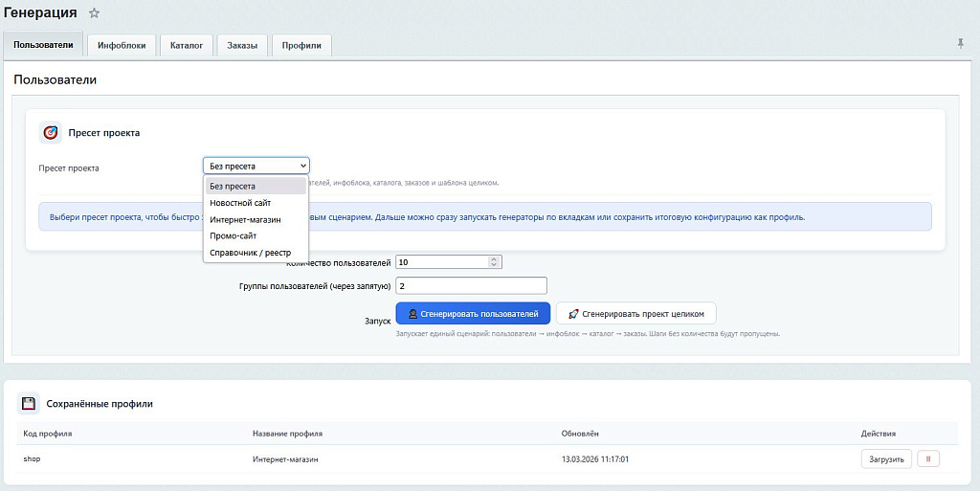Viewport: 980px width, 491px height.
Task: Choose the Без пресета list option
Action: [x=233, y=186]
